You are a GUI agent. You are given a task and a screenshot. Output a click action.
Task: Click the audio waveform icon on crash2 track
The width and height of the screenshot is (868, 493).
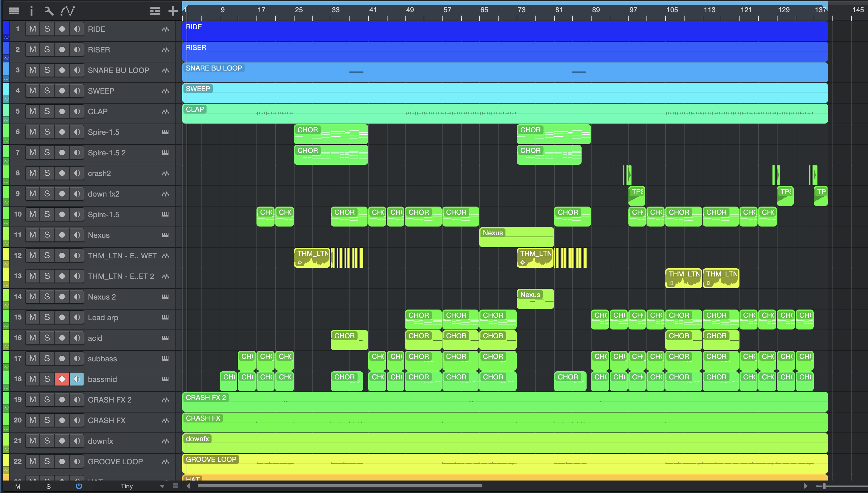(x=165, y=173)
